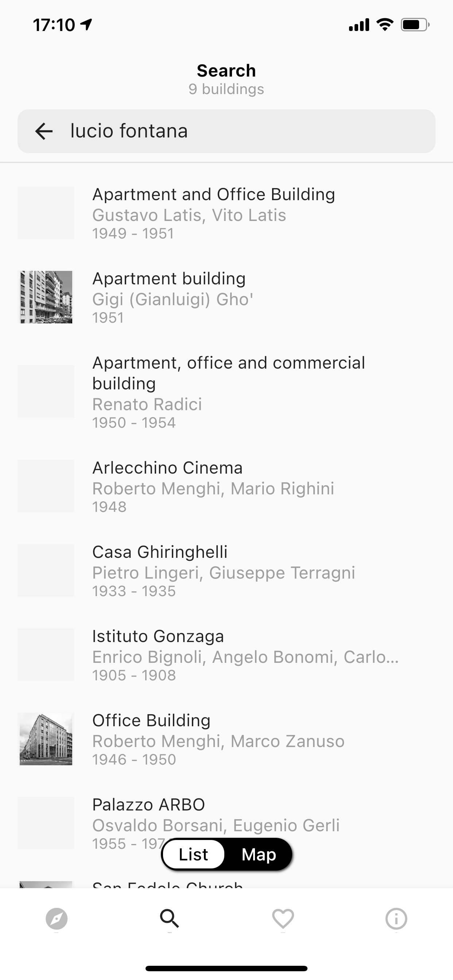Switch results to Map view
Viewport: 453px width, 980px height.
point(259,855)
